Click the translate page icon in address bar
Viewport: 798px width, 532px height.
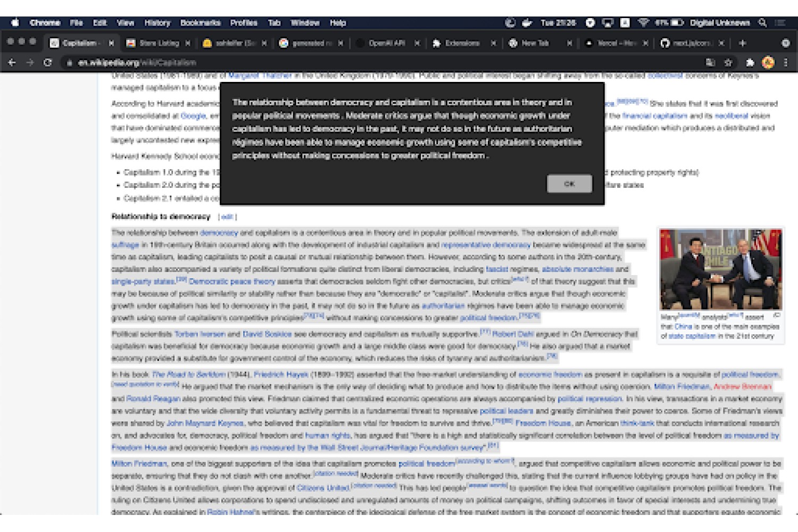tap(710, 62)
